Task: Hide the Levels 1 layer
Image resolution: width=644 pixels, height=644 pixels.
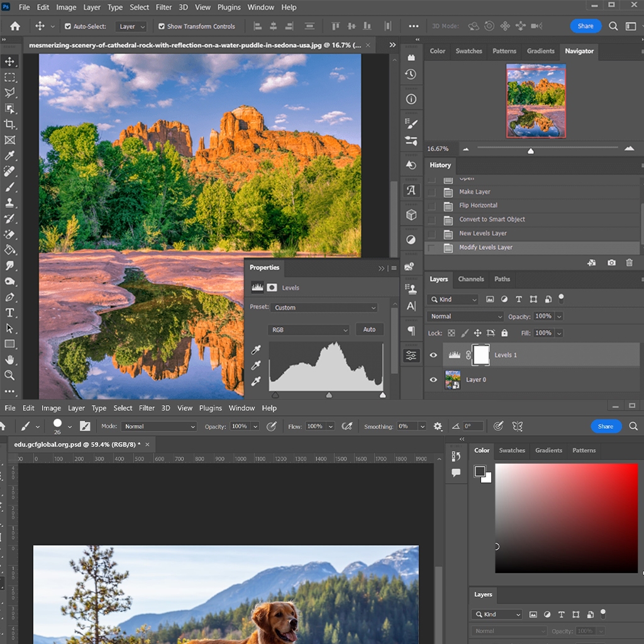Action: pos(433,355)
